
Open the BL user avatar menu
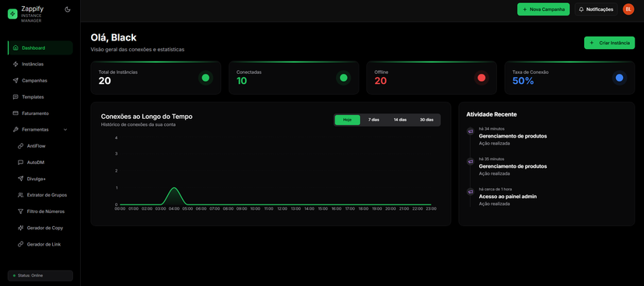tap(628, 9)
